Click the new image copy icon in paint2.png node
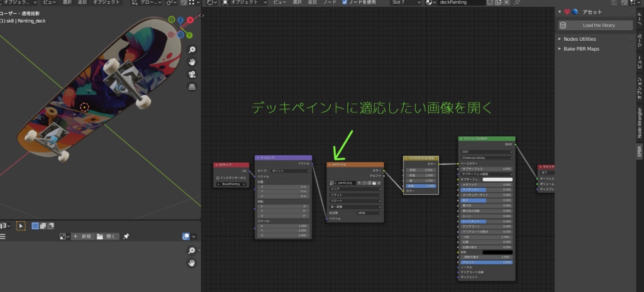This screenshot has width=644, height=292. pos(369,183)
